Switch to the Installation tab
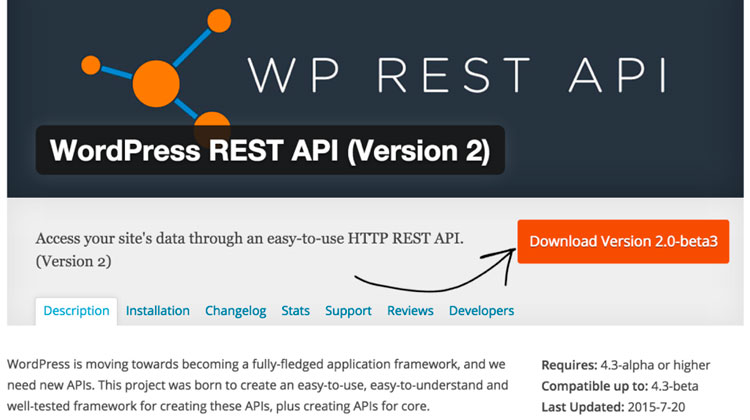 [x=158, y=311]
